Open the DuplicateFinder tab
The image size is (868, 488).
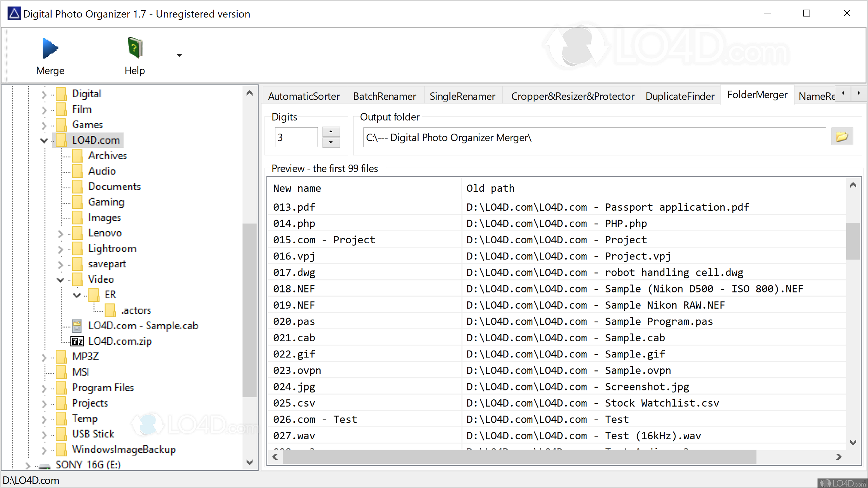click(x=680, y=96)
